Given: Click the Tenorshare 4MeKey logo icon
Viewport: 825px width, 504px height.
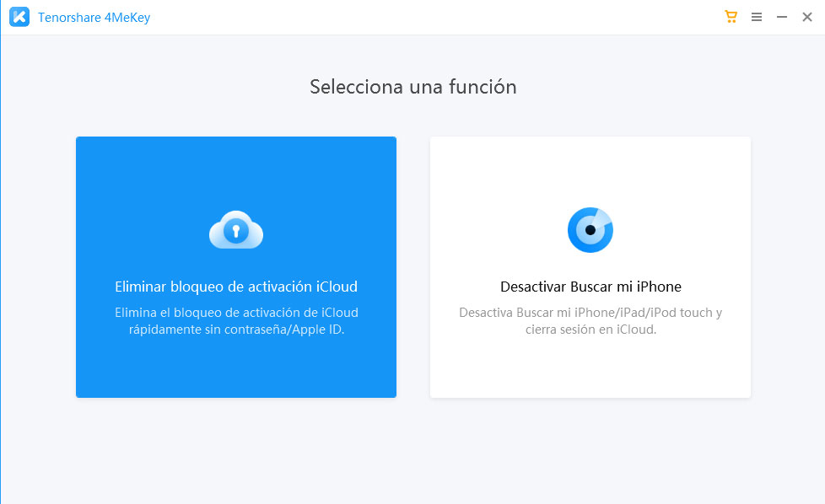Looking at the screenshot, I should click(x=19, y=18).
